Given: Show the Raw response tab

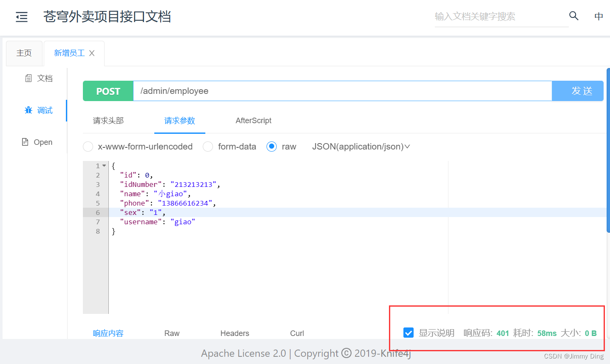Looking at the screenshot, I should (x=172, y=333).
